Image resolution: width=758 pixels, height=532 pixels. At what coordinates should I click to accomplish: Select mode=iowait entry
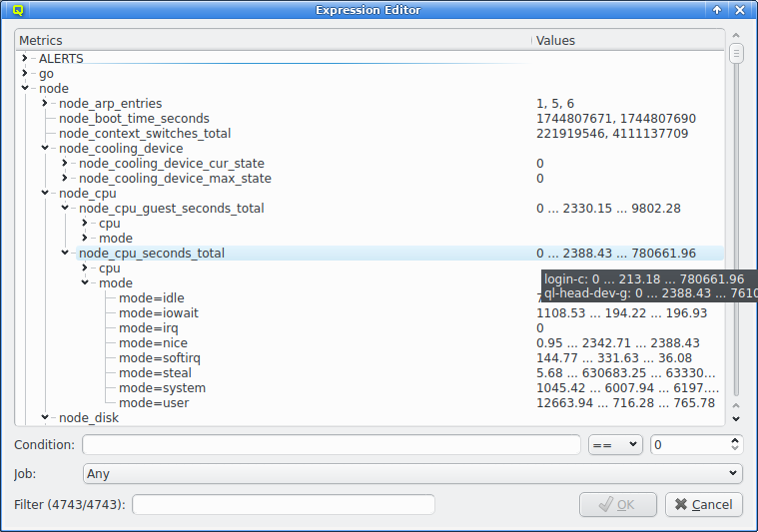click(159, 313)
